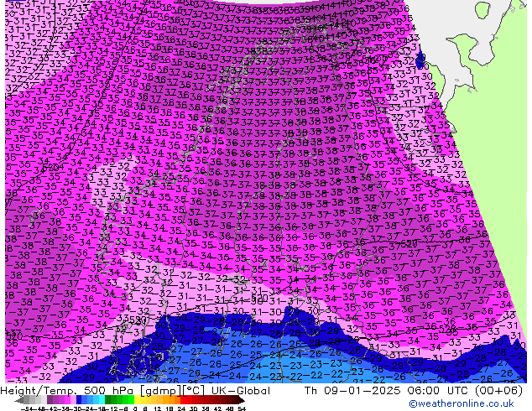Select the yellow legend swatch above 0
532x411 pixels.
[x=137, y=400]
